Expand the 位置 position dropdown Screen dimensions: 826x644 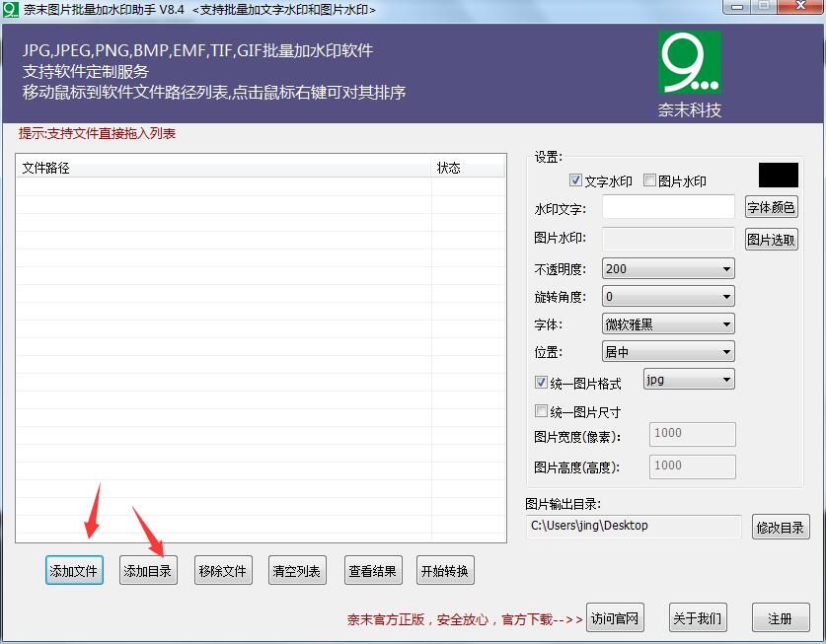[x=668, y=351]
